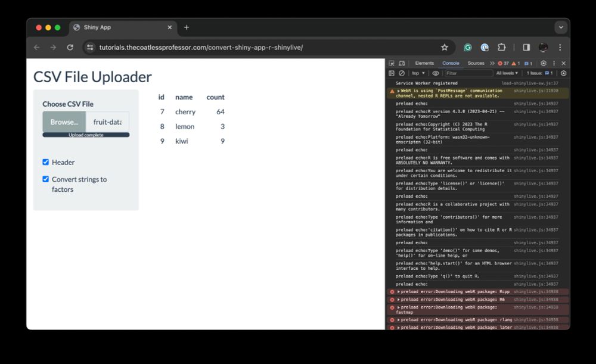Open DevTools settings gear
This screenshot has width=596, height=364.
(x=543, y=63)
